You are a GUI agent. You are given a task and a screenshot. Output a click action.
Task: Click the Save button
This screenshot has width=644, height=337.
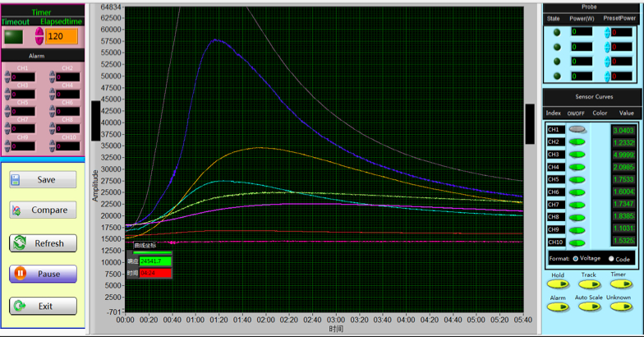click(x=43, y=179)
